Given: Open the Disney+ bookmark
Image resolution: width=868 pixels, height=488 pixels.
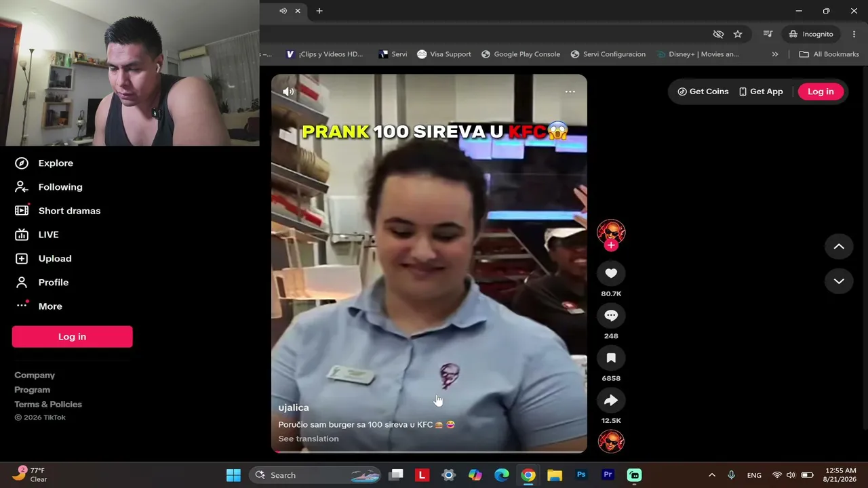Looking at the screenshot, I should [x=698, y=54].
